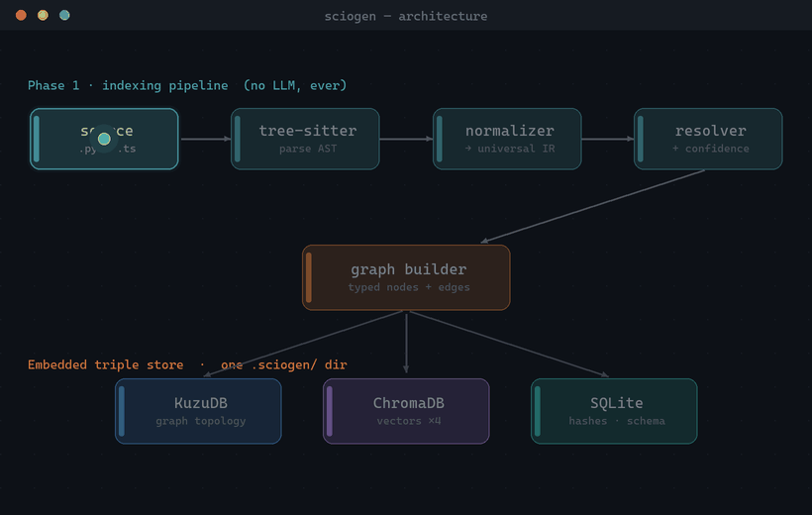Viewport: 812px width, 515px height.
Task: Click the 'typed nodes + edges' subtitle
Action: [x=409, y=287]
